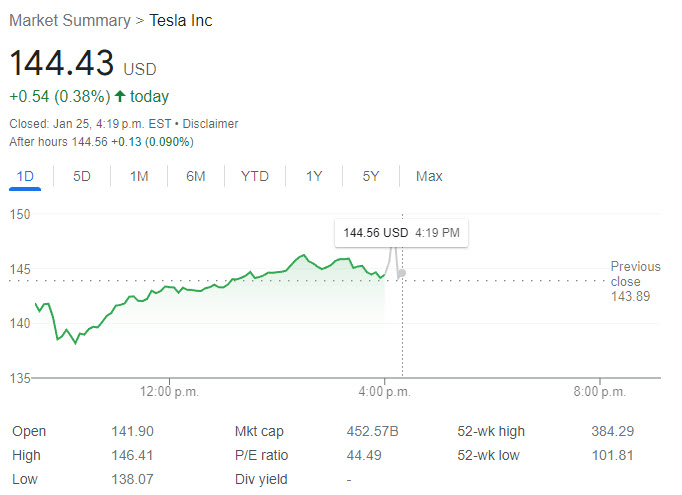
Task: Open the Disclaimer link
Action: [x=210, y=124]
